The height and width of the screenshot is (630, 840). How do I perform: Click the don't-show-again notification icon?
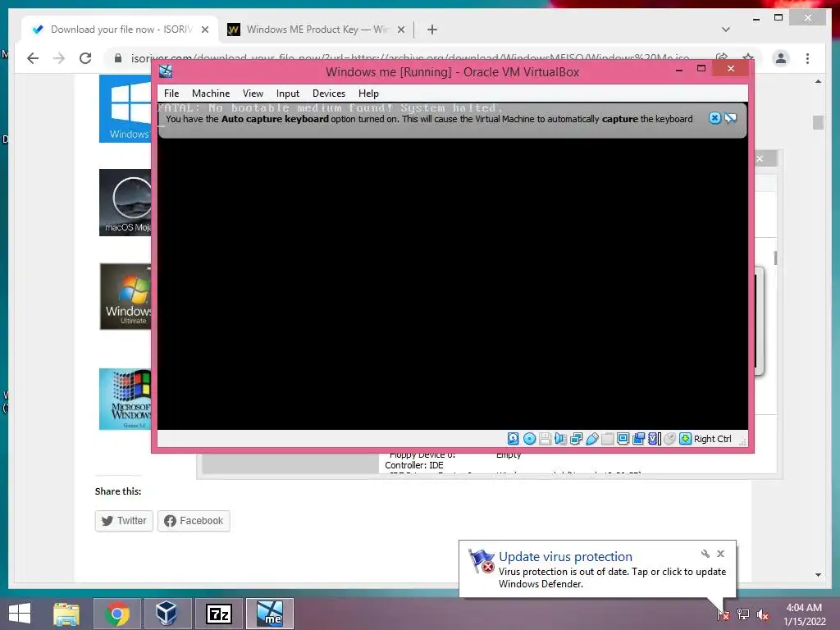coord(731,118)
